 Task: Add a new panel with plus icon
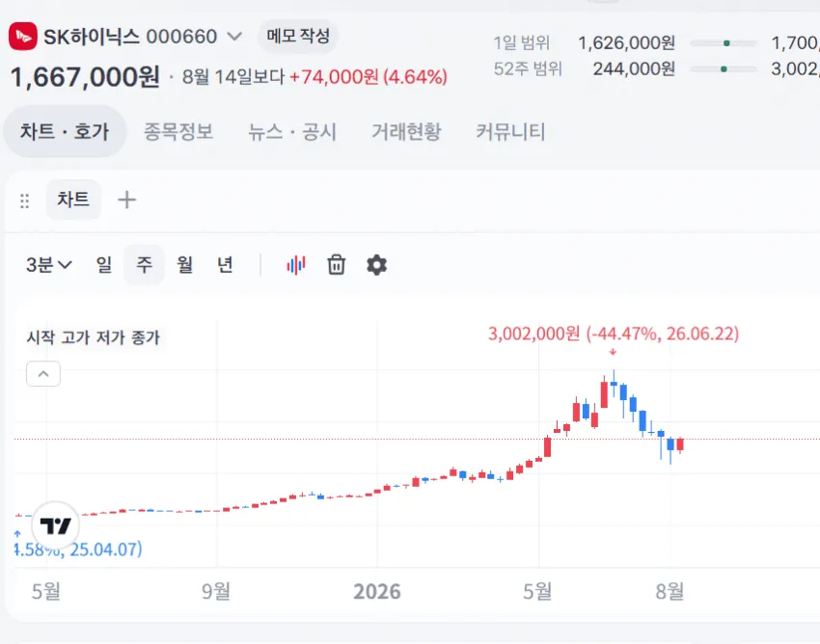tap(126, 200)
